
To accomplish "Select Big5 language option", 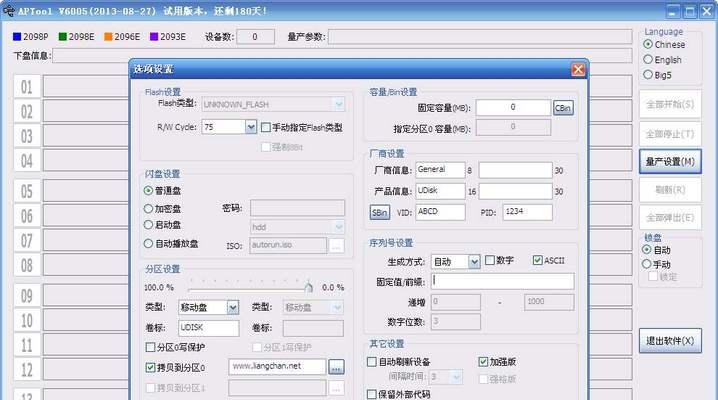I will pos(647,75).
